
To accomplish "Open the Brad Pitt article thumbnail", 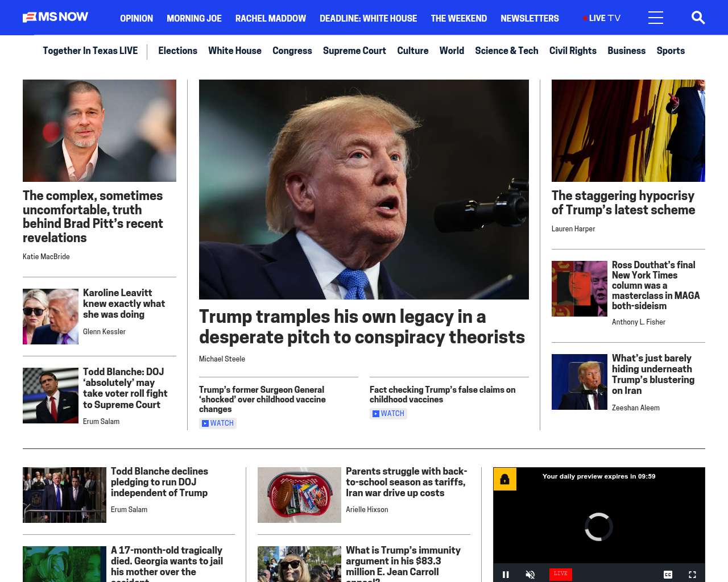I will point(100,131).
